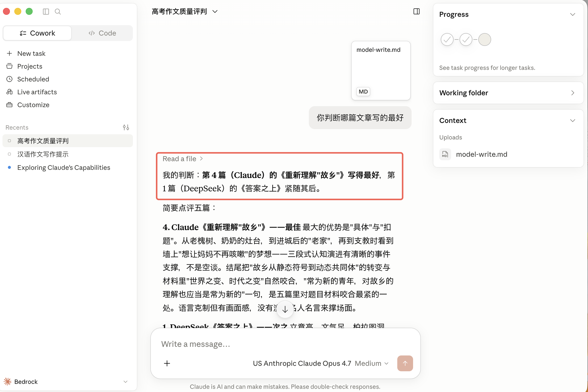The height and width of the screenshot is (392, 588).
Task: Click the first completed progress step
Action: [x=447, y=39]
